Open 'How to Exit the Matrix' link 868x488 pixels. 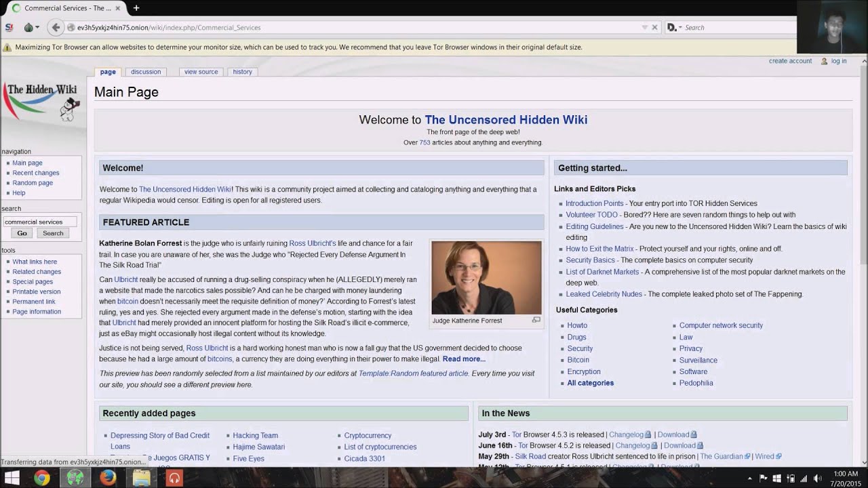pos(599,249)
